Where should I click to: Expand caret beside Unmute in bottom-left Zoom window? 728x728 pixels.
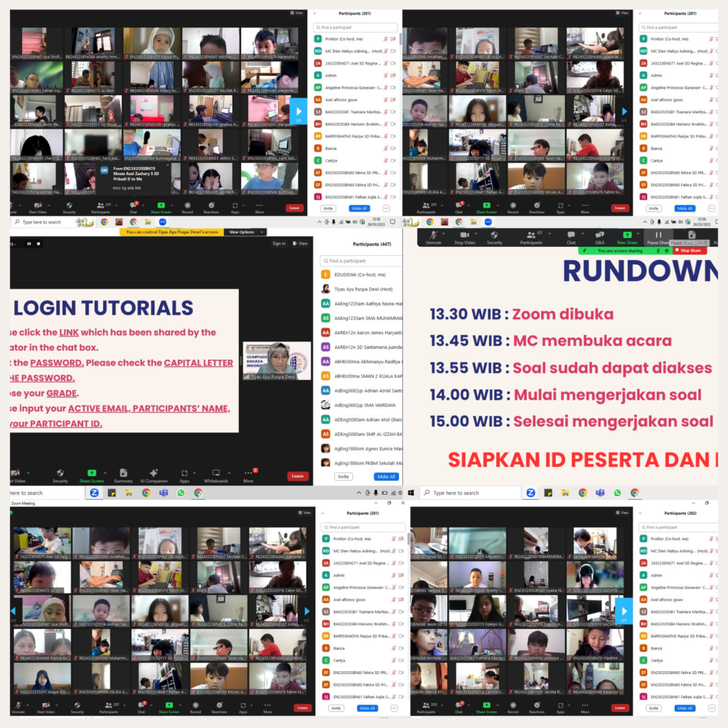(x=28, y=705)
